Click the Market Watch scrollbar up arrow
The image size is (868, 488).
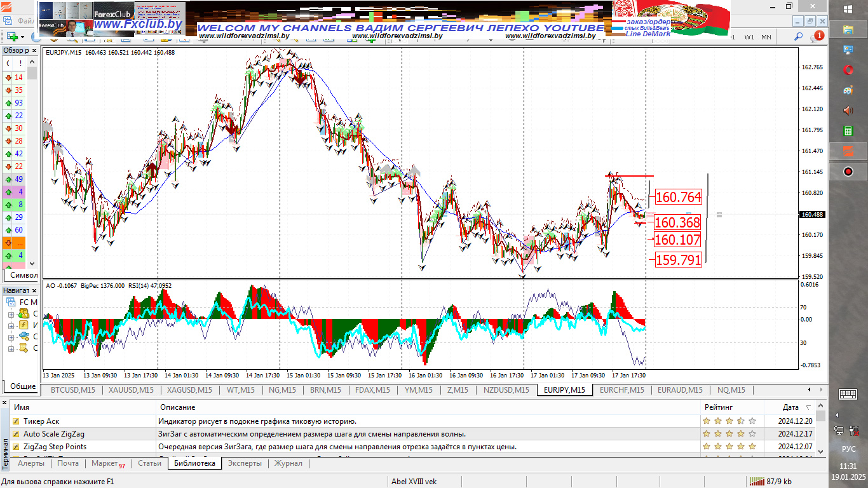click(32, 62)
